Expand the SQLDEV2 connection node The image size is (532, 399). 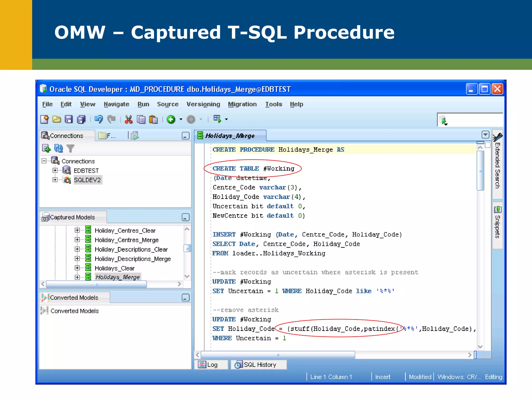(x=55, y=180)
